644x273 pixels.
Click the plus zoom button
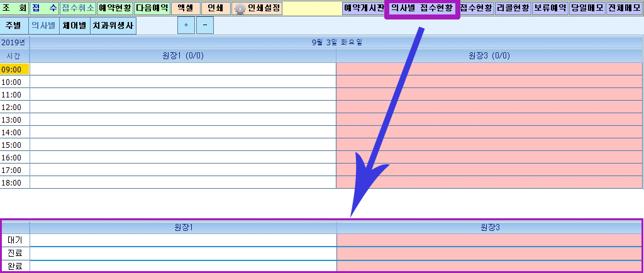(186, 25)
